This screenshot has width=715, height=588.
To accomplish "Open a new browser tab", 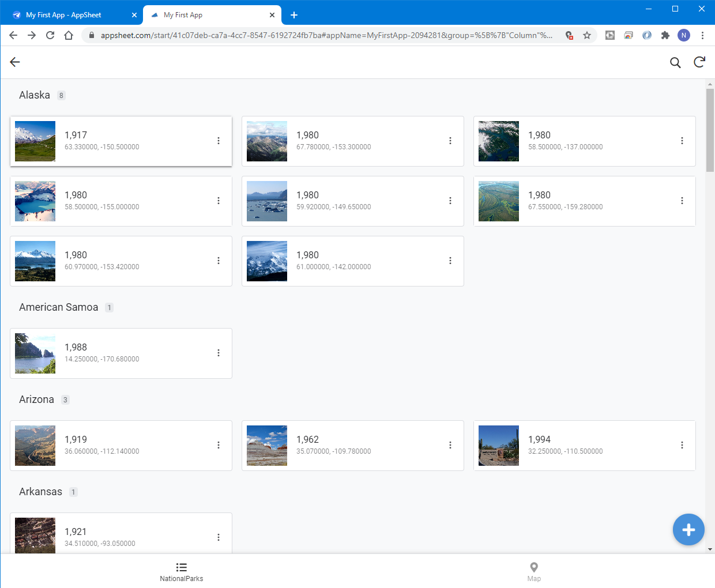I will [294, 15].
